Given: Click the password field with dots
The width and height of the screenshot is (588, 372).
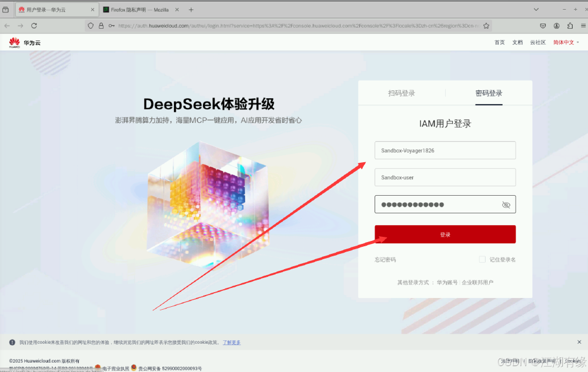Looking at the screenshot, I should [x=445, y=204].
